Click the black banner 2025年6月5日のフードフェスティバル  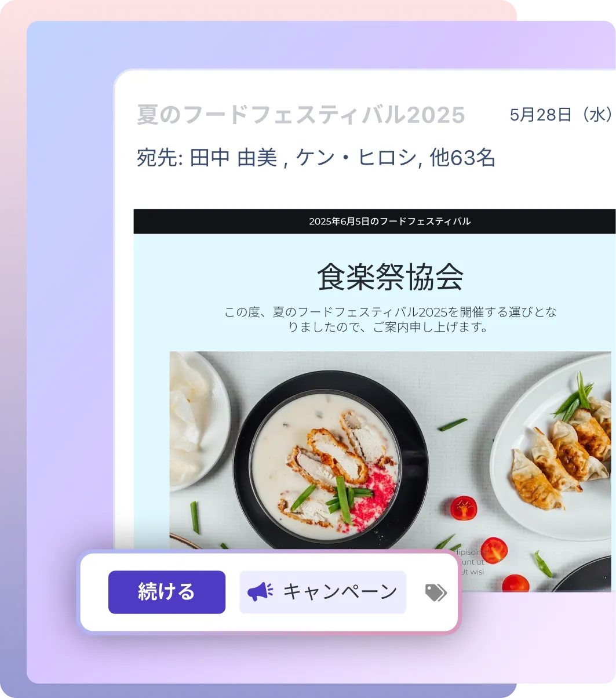[x=374, y=221]
